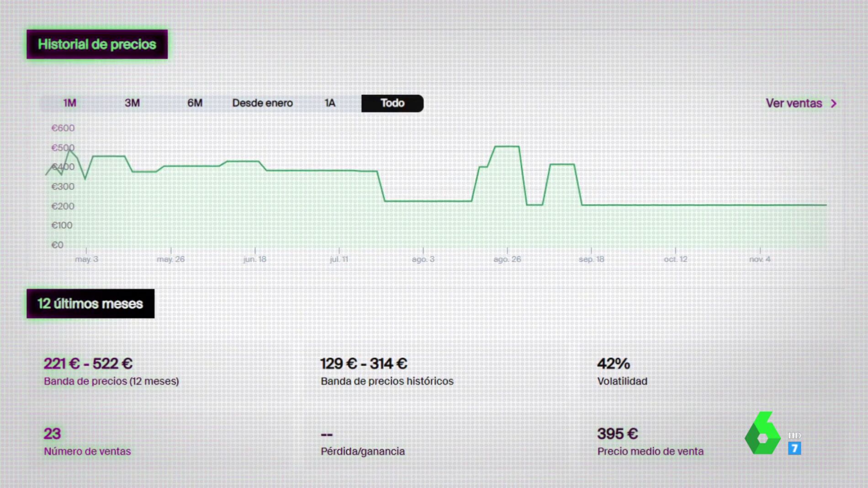Click the nov. 4 axis marker
The width and height of the screenshot is (868, 488).
click(760, 259)
